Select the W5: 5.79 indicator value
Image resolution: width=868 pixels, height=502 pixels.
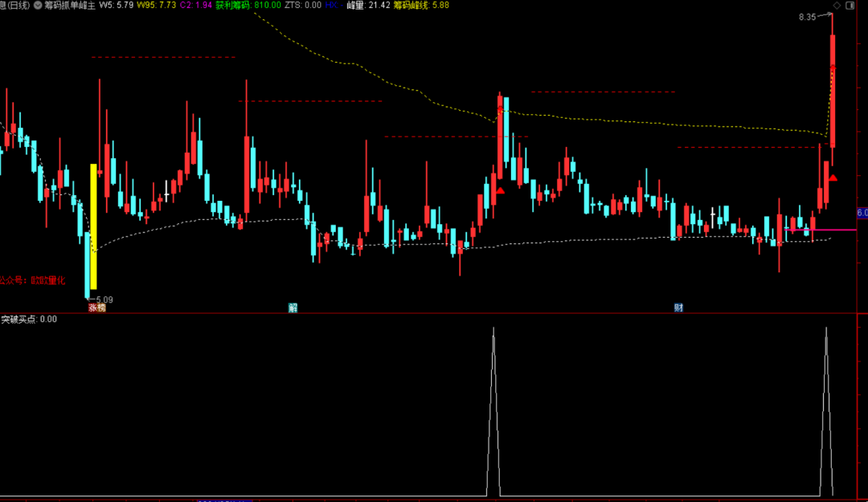coord(117,5)
